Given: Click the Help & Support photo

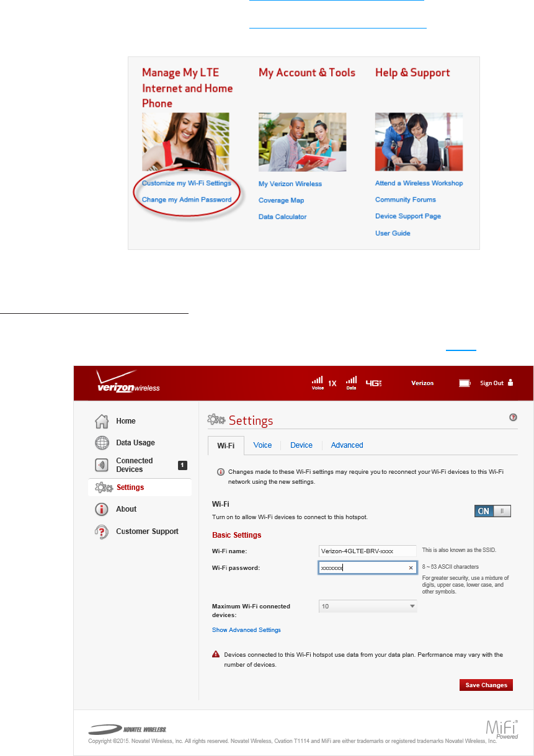Looking at the screenshot, I should pos(419,142).
